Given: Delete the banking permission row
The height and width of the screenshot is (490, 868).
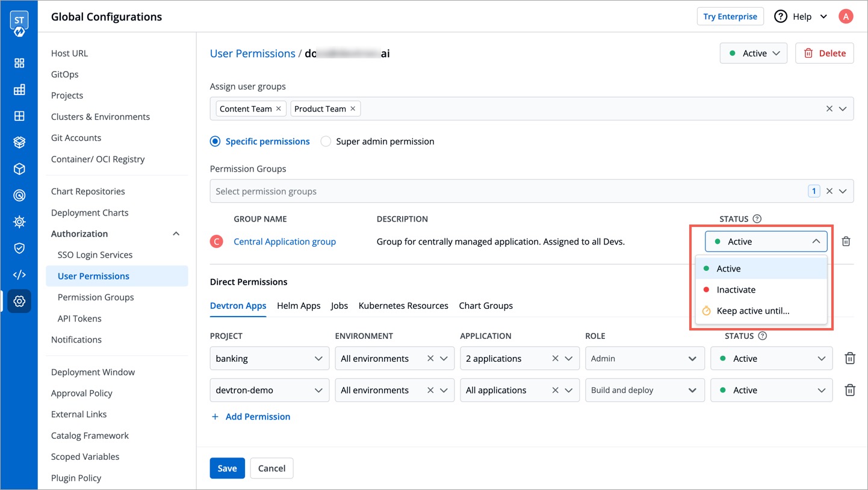Looking at the screenshot, I should click(850, 358).
